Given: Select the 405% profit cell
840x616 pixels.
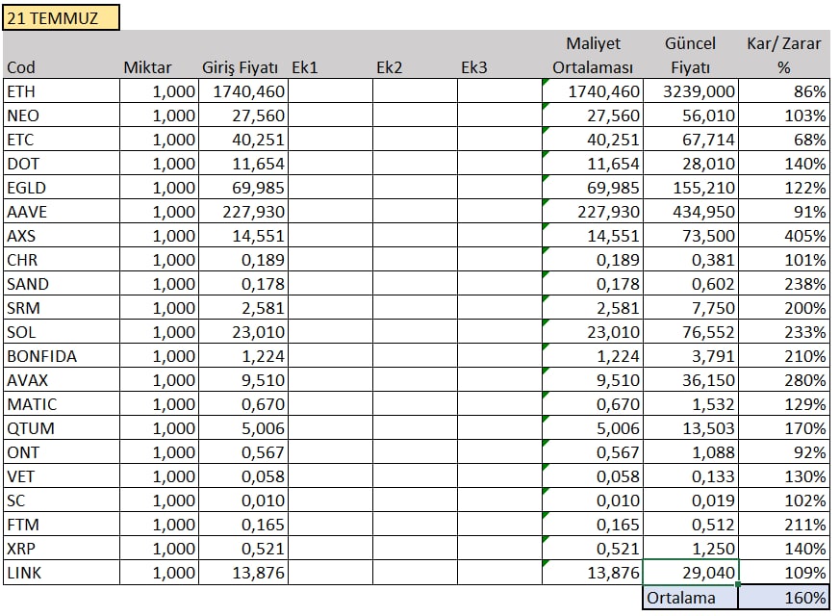Looking at the screenshot, I should [x=784, y=236].
